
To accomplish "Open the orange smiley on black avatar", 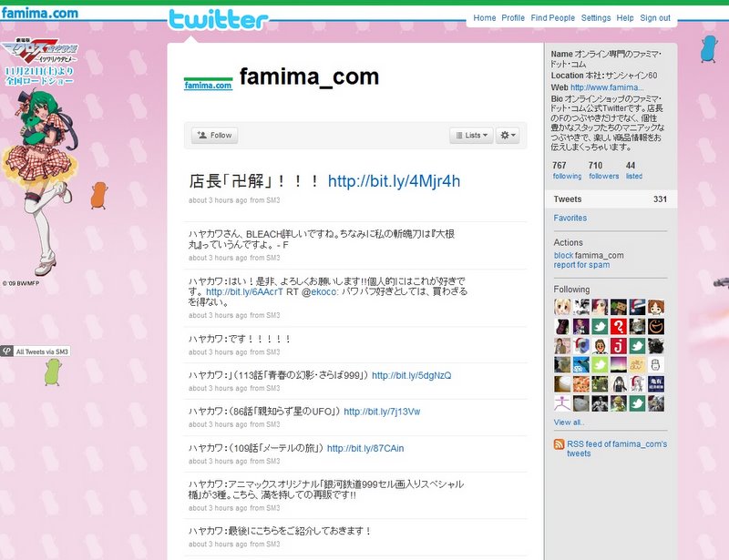I will 656,326.
